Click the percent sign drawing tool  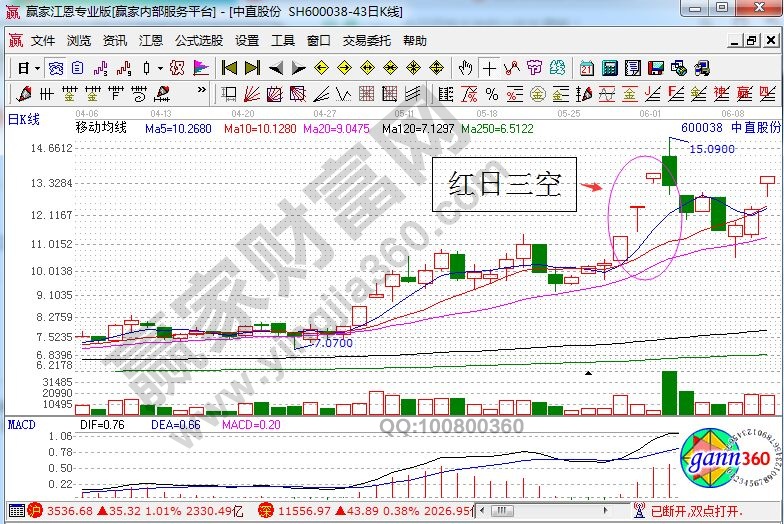coord(492,94)
